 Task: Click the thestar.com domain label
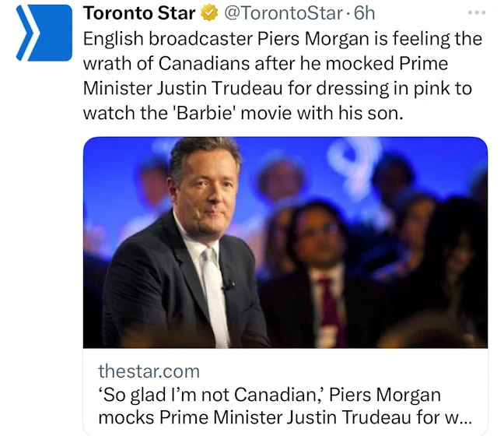tap(149, 371)
